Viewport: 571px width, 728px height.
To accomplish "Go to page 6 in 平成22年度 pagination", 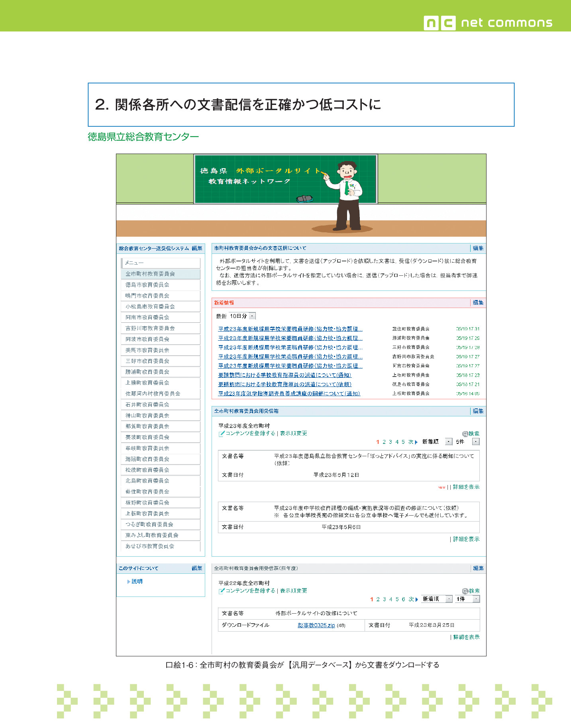I will pyautogui.click(x=403, y=599).
